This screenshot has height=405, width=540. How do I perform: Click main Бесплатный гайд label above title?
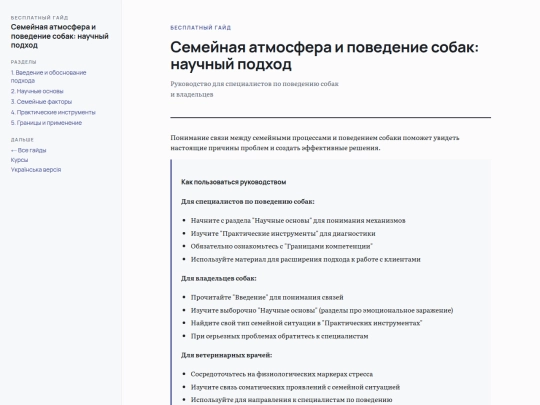pyautogui.click(x=200, y=28)
